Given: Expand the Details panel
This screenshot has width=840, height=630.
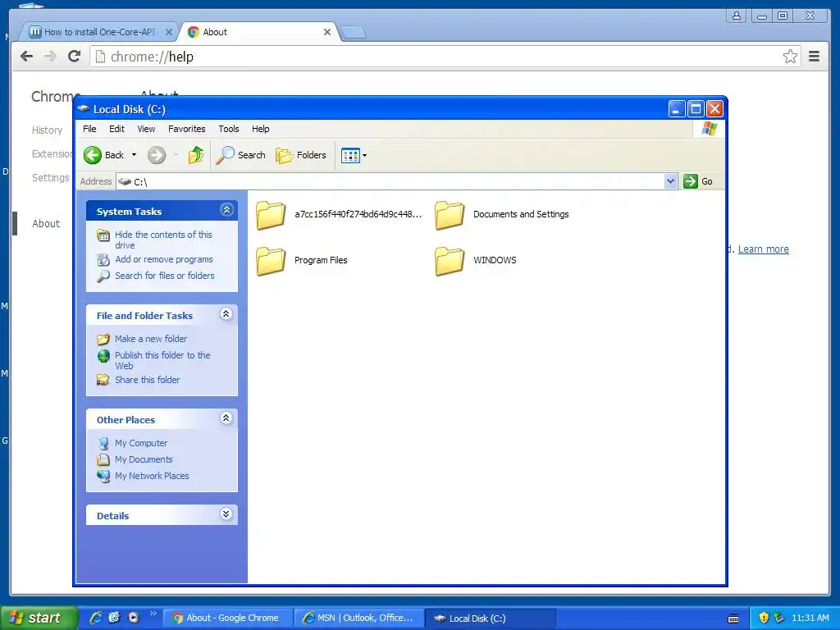Looking at the screenshot, I should coord(226,514).
